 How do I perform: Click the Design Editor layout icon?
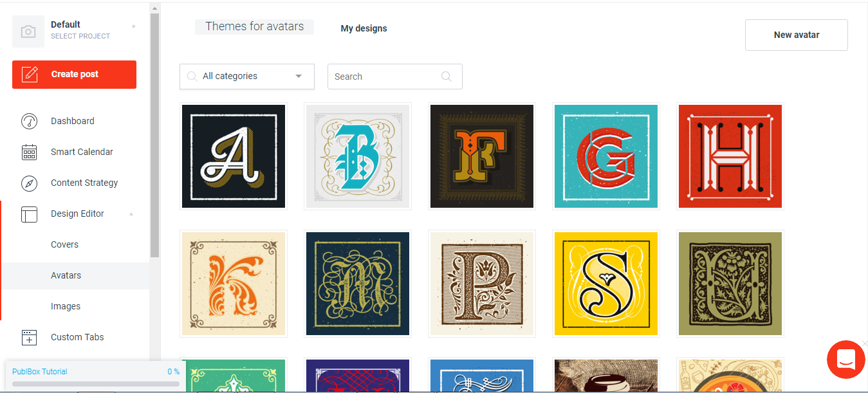coord(29,214)
